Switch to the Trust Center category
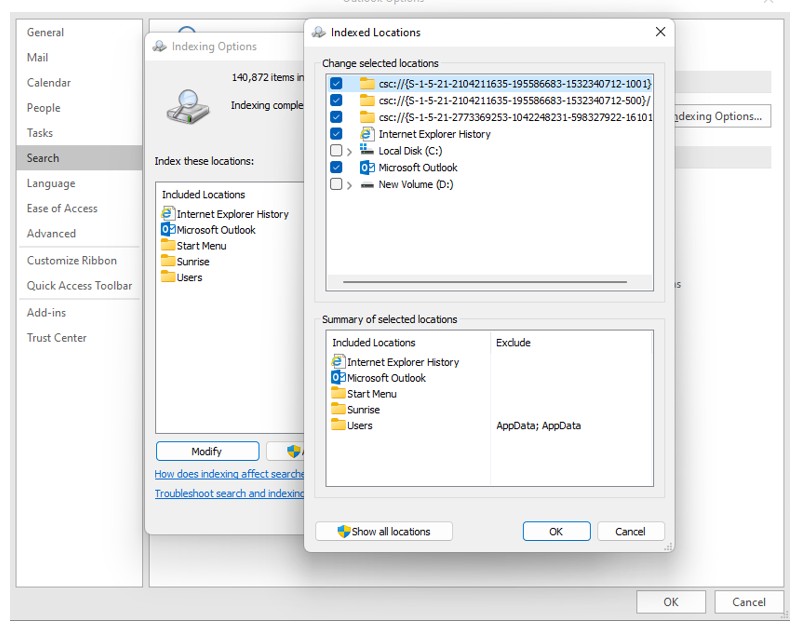This screenshot has width=795, height=627. coord(57,338)
